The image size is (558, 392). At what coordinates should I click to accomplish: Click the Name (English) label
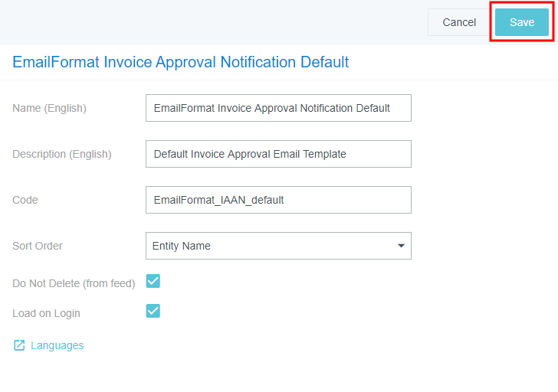pyautogui.click(x=49, y=108)
